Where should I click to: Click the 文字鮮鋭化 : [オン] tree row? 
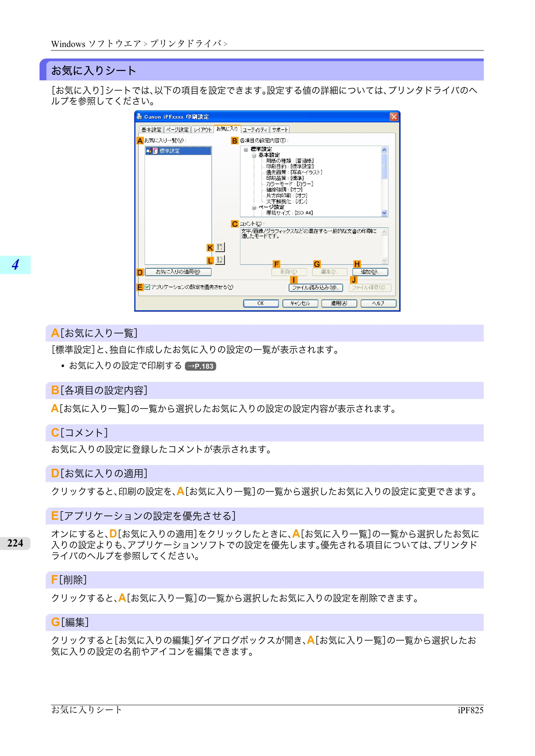coord(287,201)
